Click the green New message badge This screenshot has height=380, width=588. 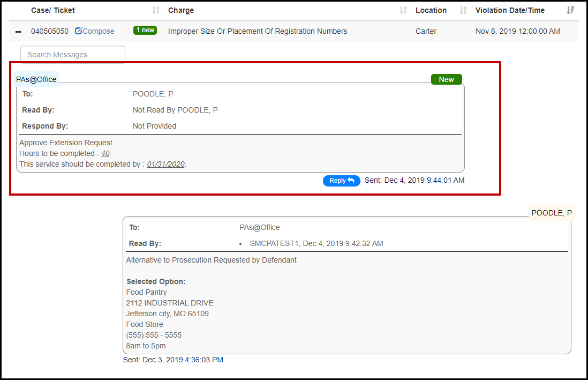[446, 79]
